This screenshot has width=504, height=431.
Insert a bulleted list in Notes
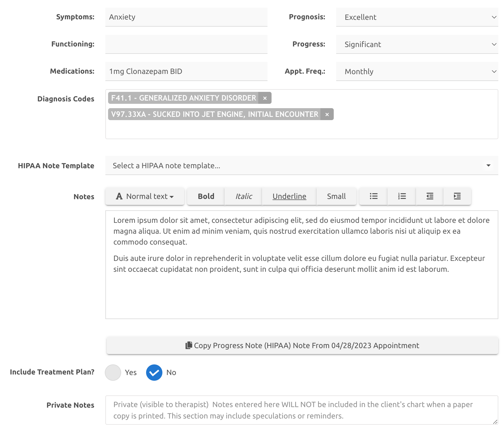pos(373,196)
